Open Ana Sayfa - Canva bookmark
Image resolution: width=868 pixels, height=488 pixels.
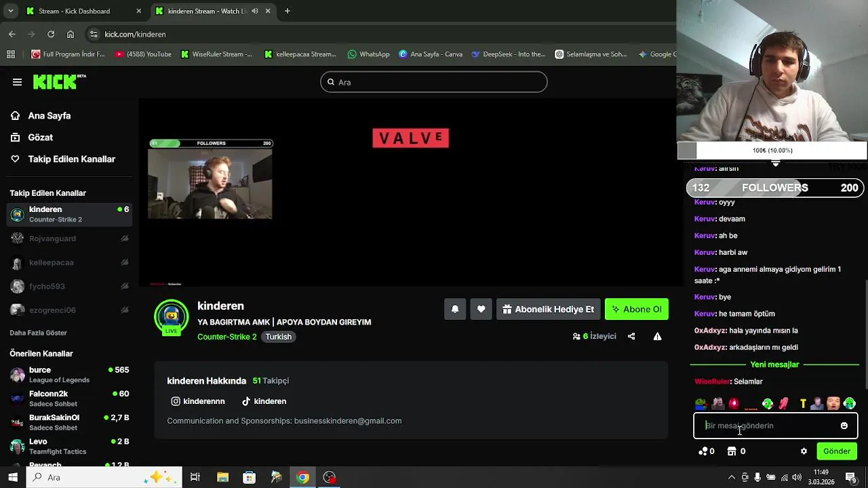pos(430,54)
